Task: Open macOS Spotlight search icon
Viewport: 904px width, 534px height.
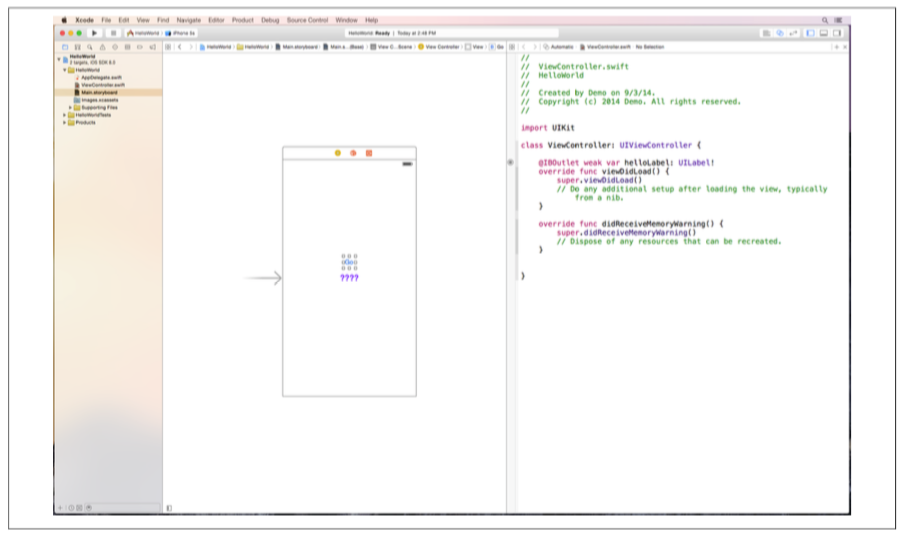Action: [825, 20]
